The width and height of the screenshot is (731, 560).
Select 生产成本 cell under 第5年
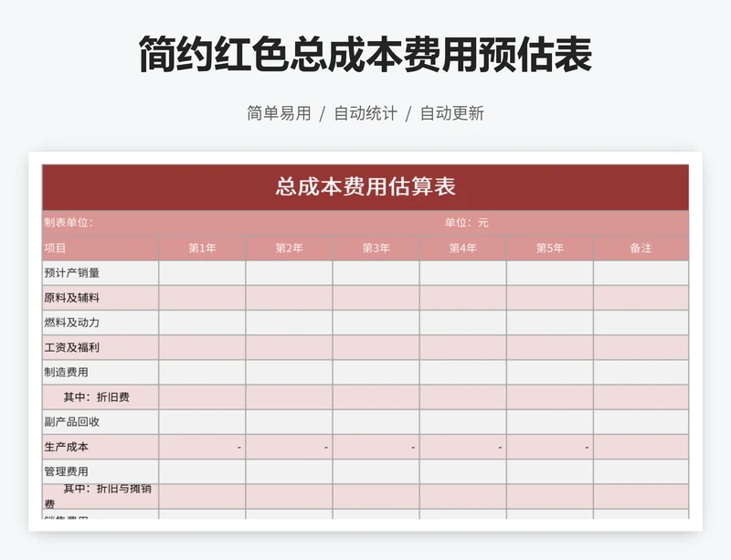pos(550,447)
